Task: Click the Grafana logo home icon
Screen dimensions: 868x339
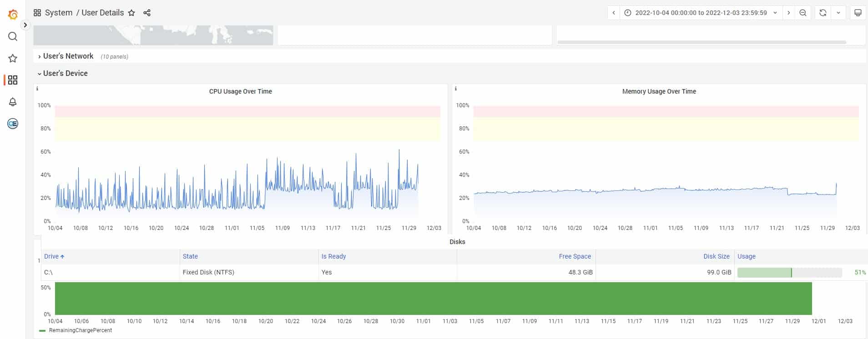Action: coord(13,15)
